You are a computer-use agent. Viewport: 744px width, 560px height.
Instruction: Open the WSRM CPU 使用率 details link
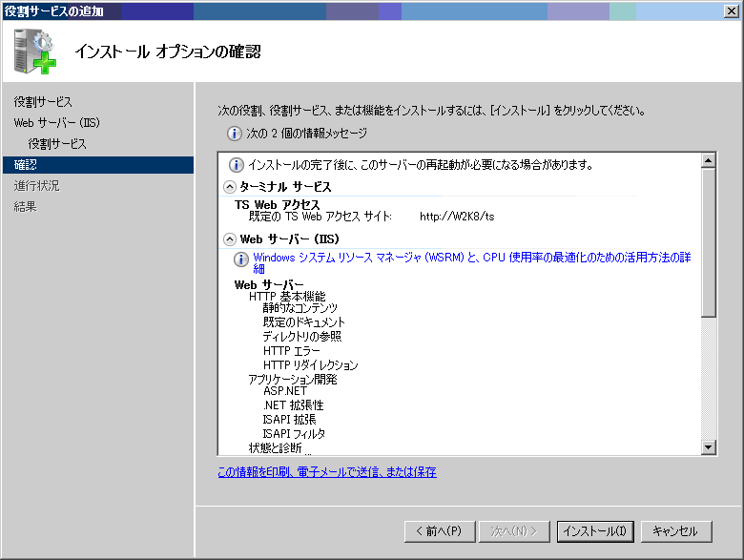click(x=471, y=262)
